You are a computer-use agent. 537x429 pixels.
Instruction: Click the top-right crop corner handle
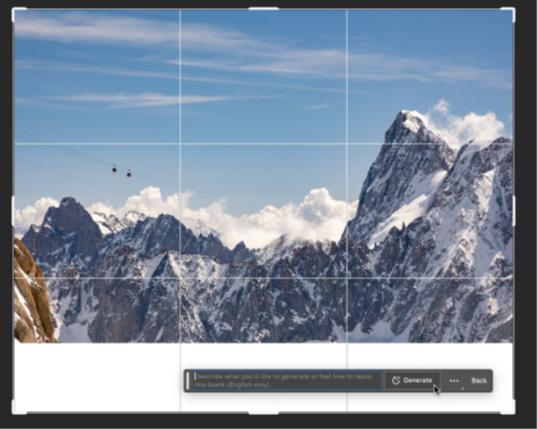pos(509,13)
